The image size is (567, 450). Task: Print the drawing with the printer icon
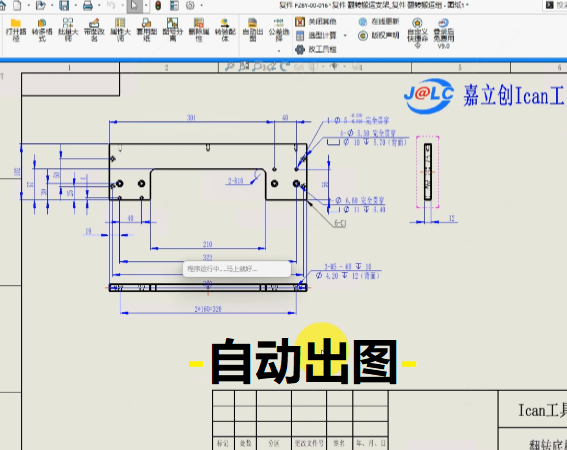tap(88, 5)
